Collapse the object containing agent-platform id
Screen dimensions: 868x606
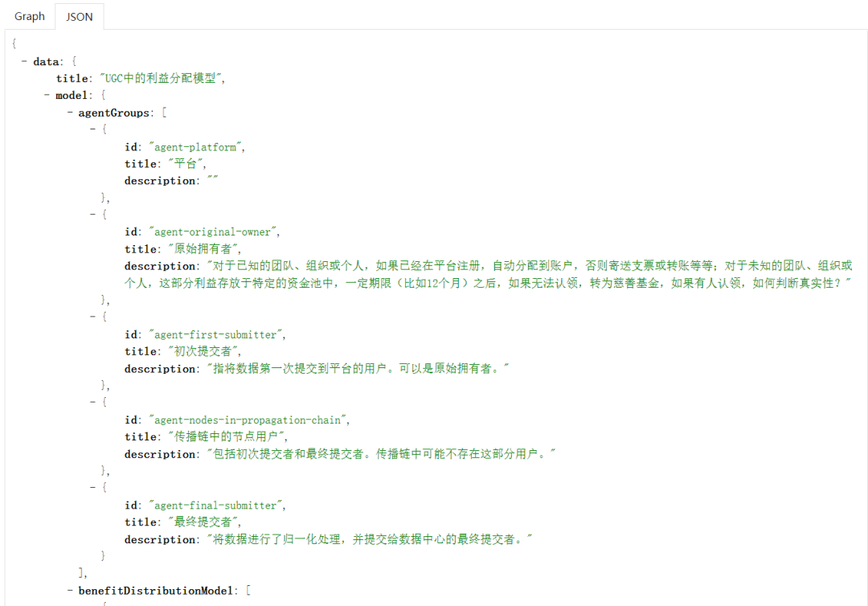(x=92, y=129)
